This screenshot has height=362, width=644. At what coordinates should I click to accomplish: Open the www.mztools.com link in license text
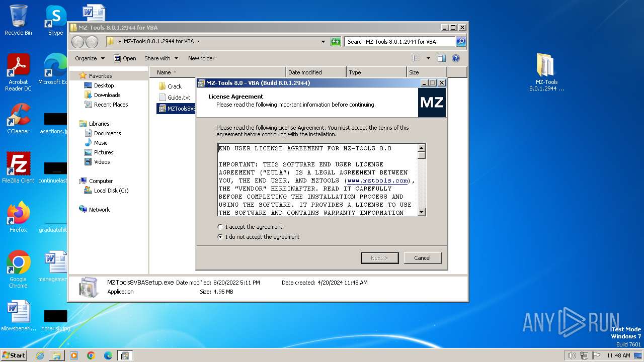377,180
